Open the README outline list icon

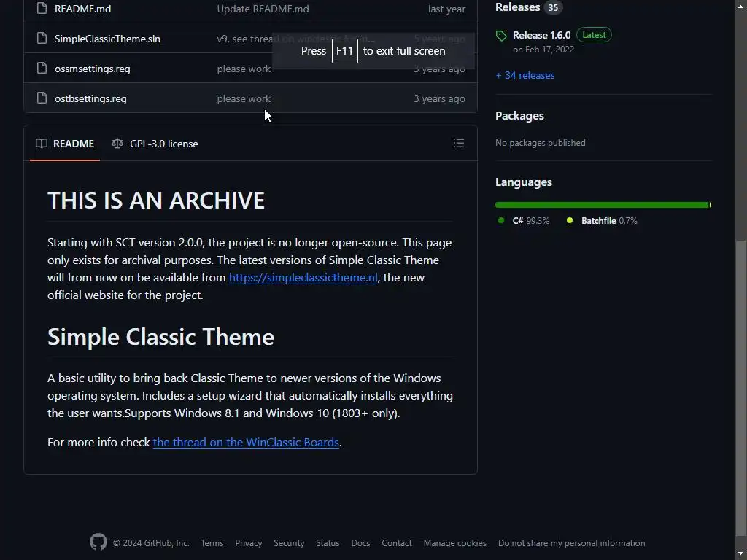pyautogui.click(x=458, y=144)
